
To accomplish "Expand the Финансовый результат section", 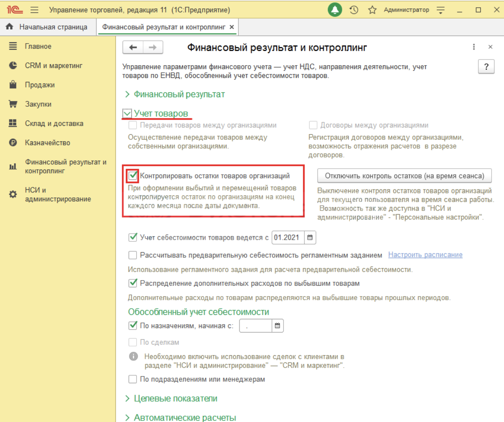I will (x=179, y=94).
